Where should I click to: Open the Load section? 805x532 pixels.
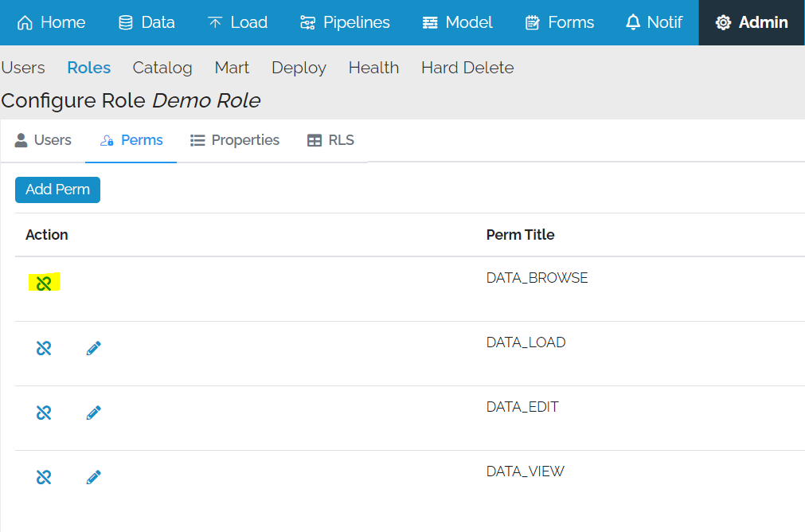[x=237, y=22]
